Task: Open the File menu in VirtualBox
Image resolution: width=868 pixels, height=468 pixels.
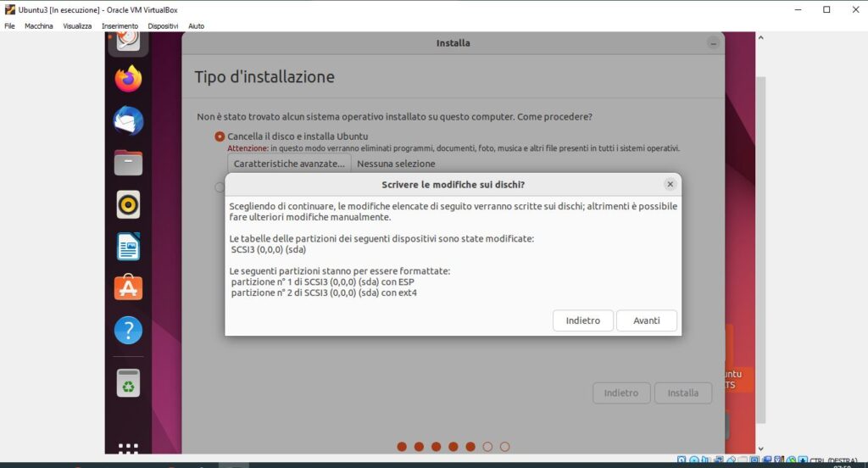Action: coord(9,26)
